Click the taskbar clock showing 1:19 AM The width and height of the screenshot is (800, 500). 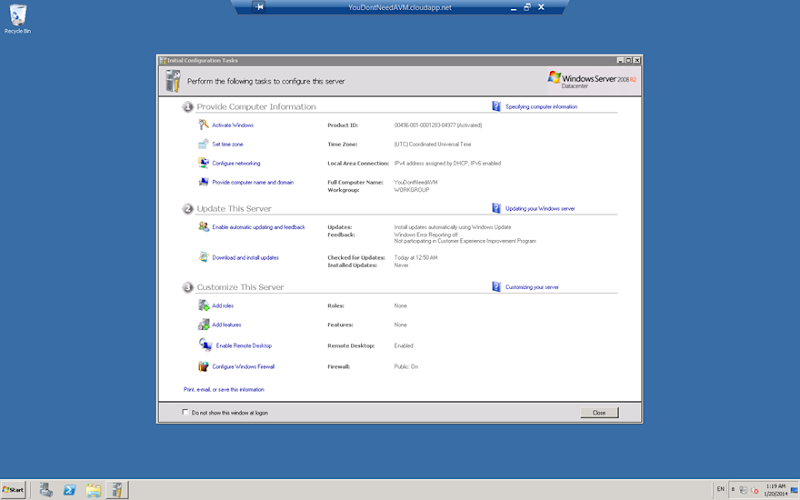[x=776, y=490]
